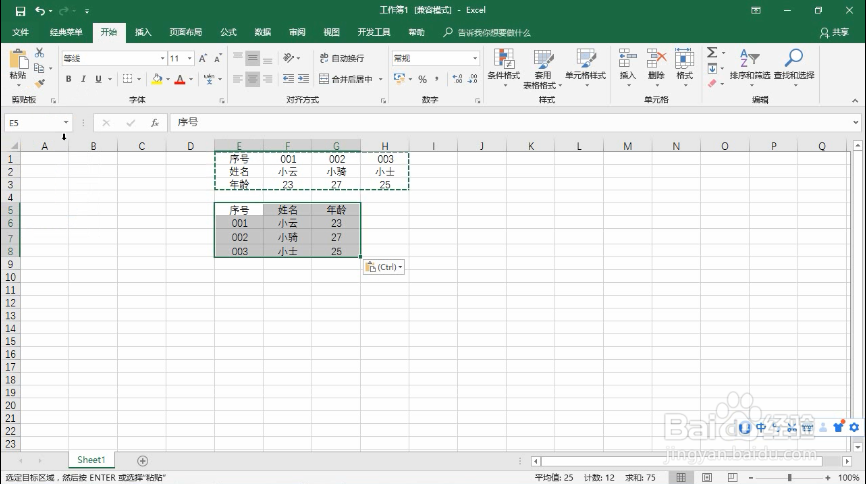The image size is (866, 484).
Task: Toggle middle vertical alignment
Action: [252, 58]
